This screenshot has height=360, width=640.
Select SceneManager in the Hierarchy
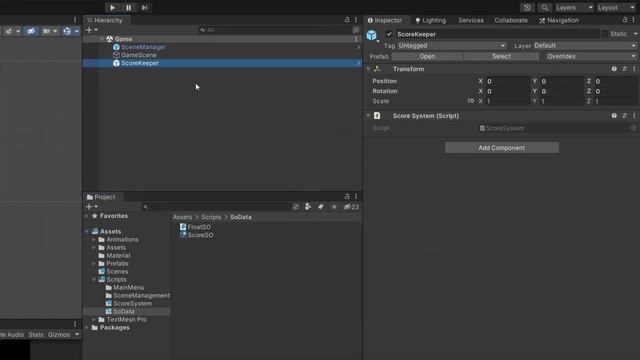[143, 47]
